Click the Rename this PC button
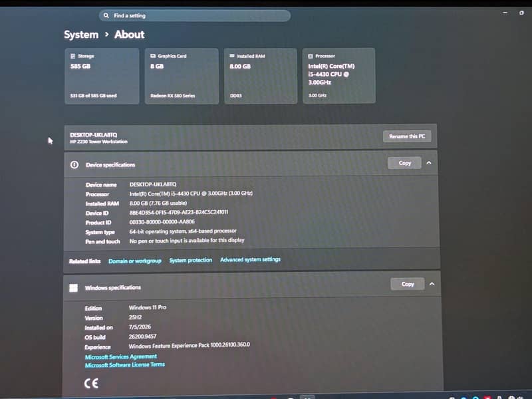Viewport: 532px width, 399px height. tap(407, 136)
